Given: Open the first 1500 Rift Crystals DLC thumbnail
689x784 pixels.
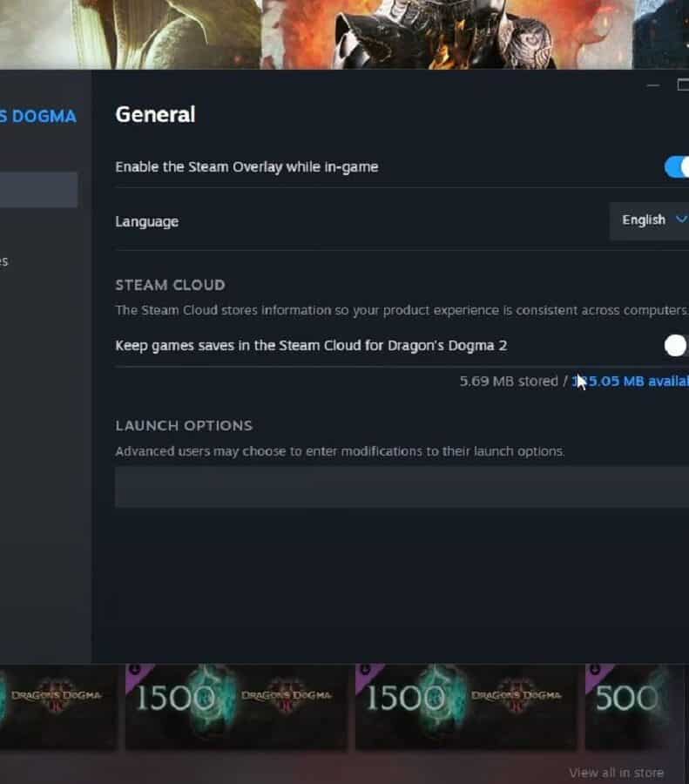Looking at the screenshot, I should pos(236,707).
